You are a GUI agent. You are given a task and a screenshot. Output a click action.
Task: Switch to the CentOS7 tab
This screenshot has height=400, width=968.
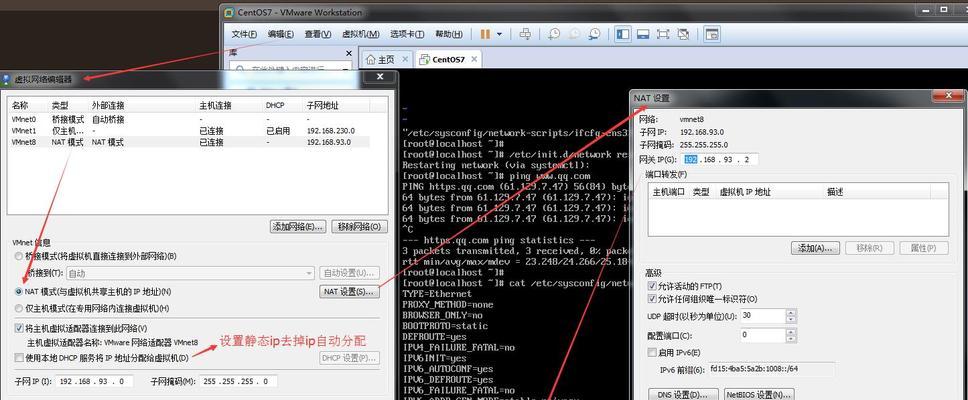448,59
